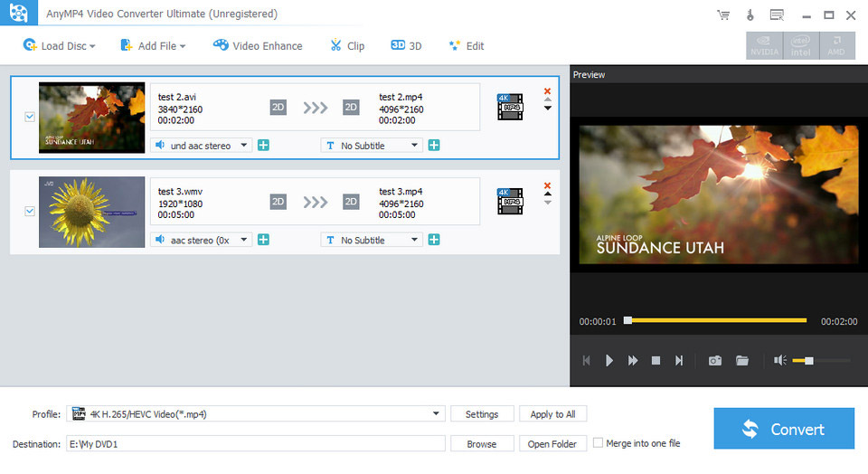Add subtitle to test 3.wmv
The height and width of the screenshot is (474, 868).
[x=434, y=240]
